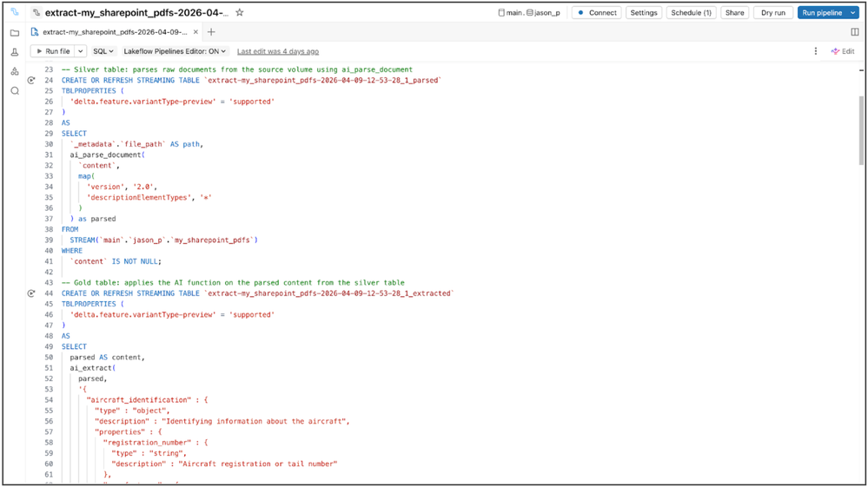Toggle the right side panel layout icon
The height and width of the screenshot is (487, 868).
tap(855, 32)
